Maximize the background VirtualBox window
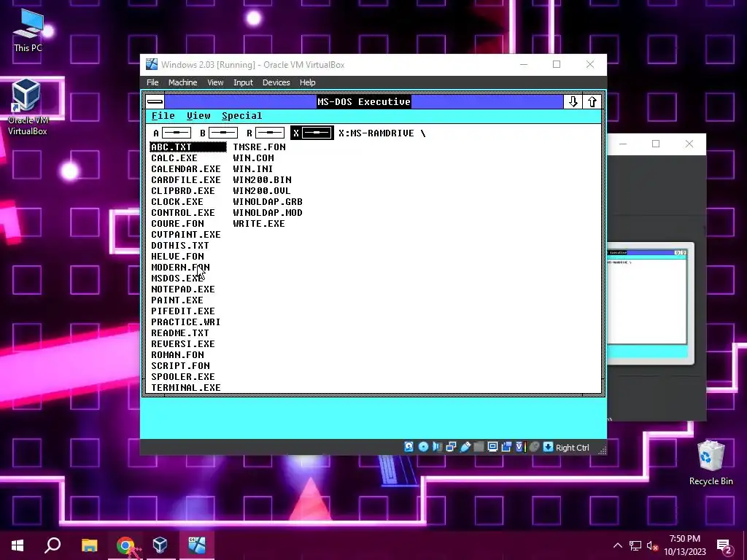Screen dimensions: 747x560 656,144
